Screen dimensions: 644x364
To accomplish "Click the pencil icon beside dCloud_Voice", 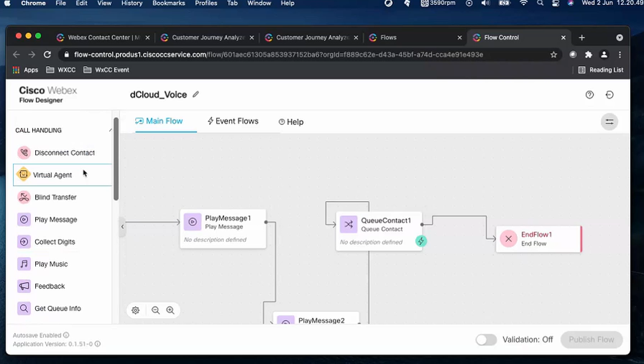I will (195, 95).
